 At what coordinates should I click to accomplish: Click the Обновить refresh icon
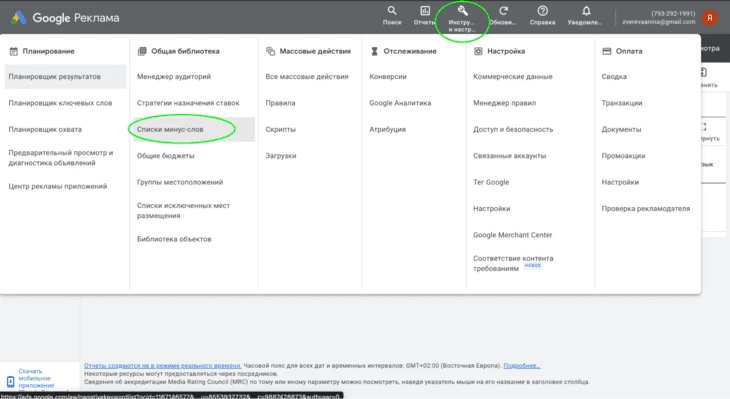coord(503,11)
